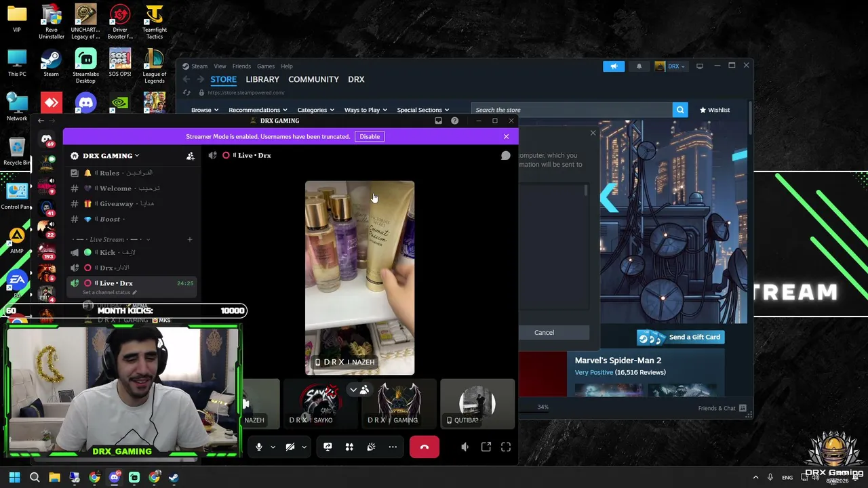
Task: Open Steam notifications bell
Action: point(639,66)
